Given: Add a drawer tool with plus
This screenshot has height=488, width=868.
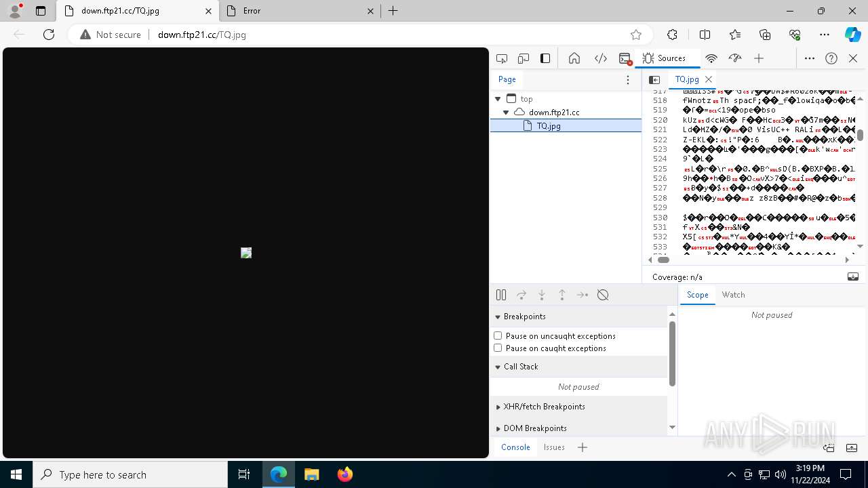Looking at the screenshot, I should click(583, 447).
